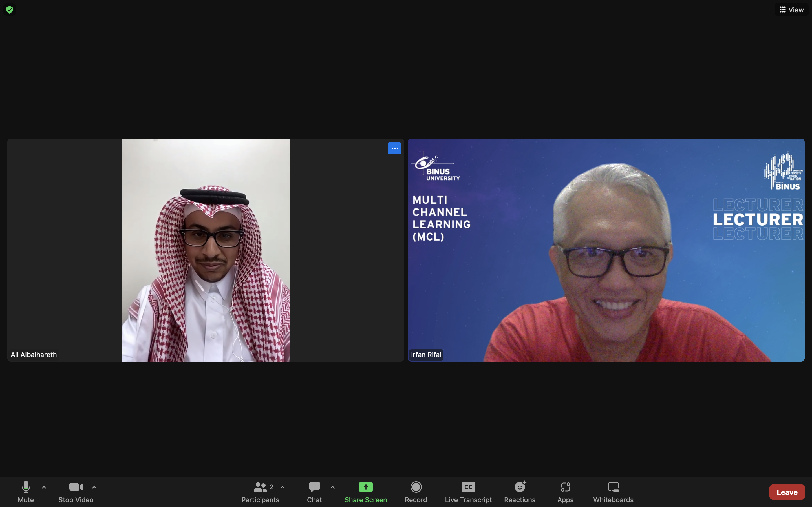The height and width of the screenshot is (507, 812).
Task: Open the blue more options ellipsis on video
Action: [x=394, y=148]
